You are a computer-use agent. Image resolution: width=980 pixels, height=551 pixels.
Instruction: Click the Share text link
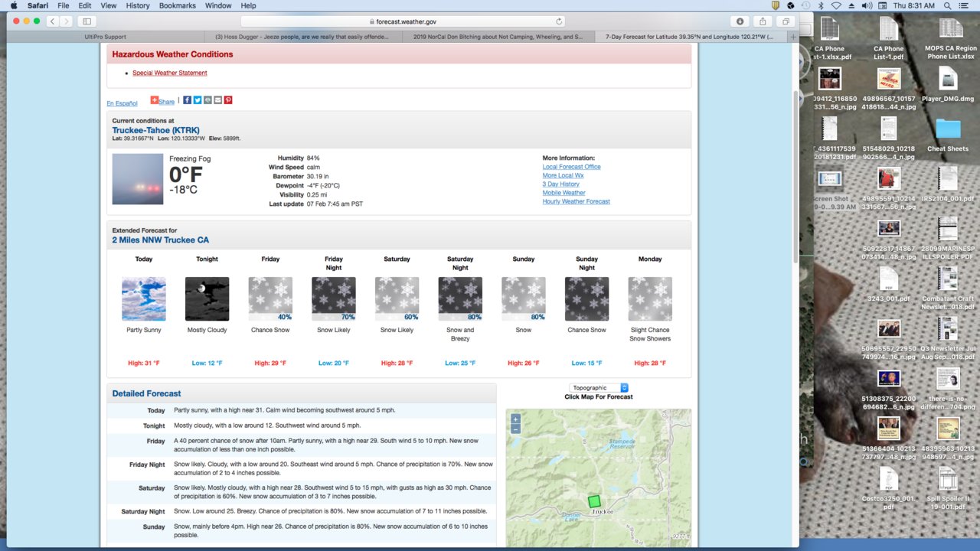tap(167, 102)
